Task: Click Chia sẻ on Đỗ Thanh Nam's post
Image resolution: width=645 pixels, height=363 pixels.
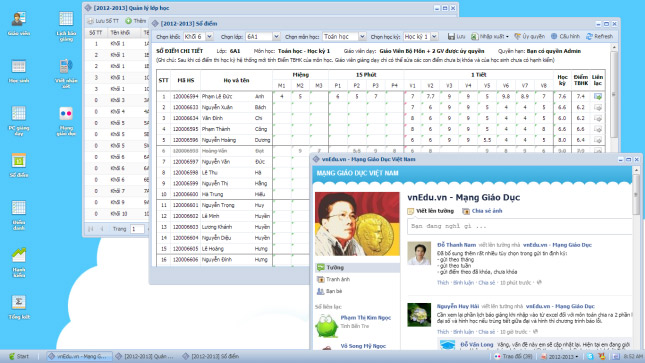Action: (487, 283)
